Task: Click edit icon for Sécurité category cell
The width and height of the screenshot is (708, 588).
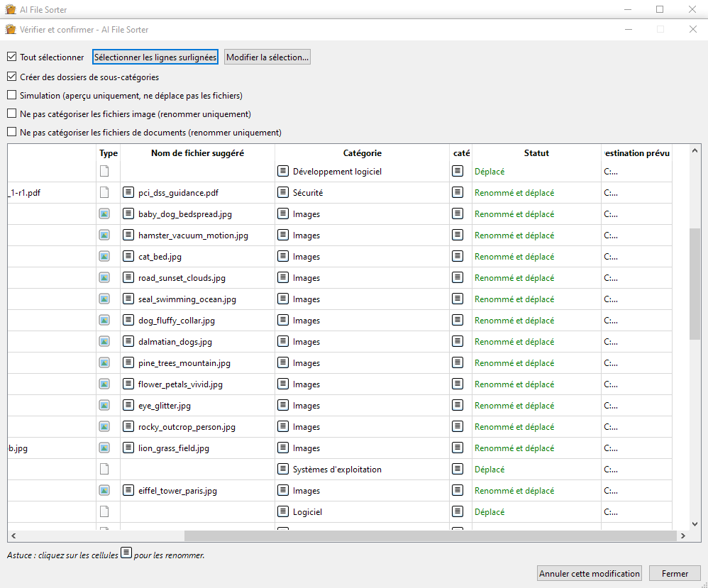Action: coord(283,192)
